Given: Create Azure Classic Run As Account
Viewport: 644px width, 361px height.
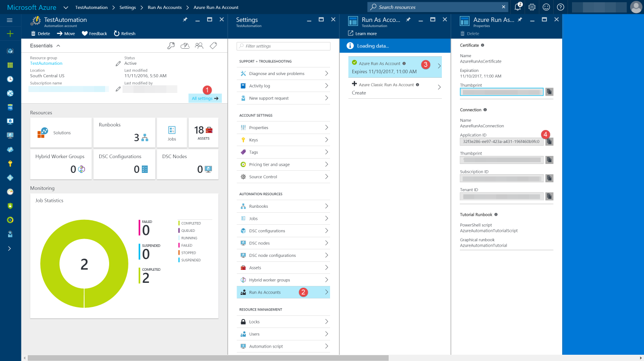Looking at the screenshot, I should tap(395, 88).
